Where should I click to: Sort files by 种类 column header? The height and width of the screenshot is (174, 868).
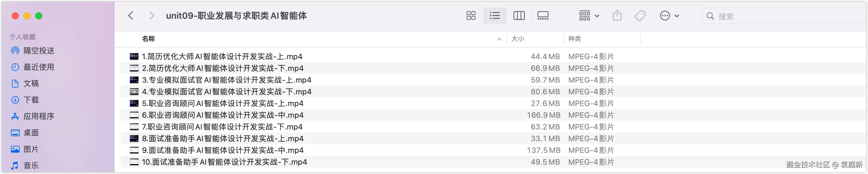click(x=574, y=39)
